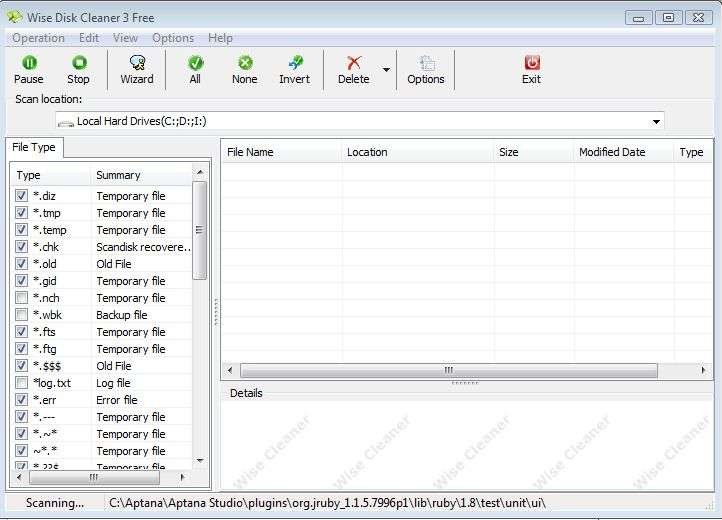Image resolution: width=722 pixels, height=520 pixels.
Task: Stop the scan with Stop icon
Action: [78, 69]
